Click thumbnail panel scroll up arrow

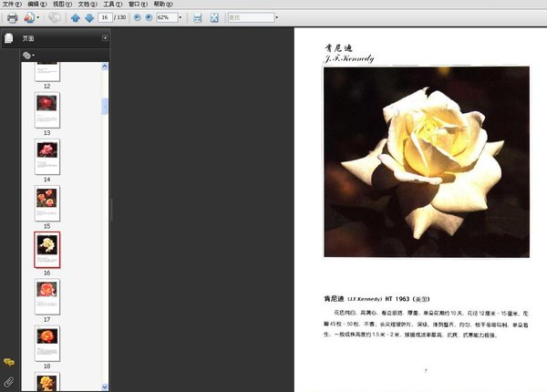[105, 67]
